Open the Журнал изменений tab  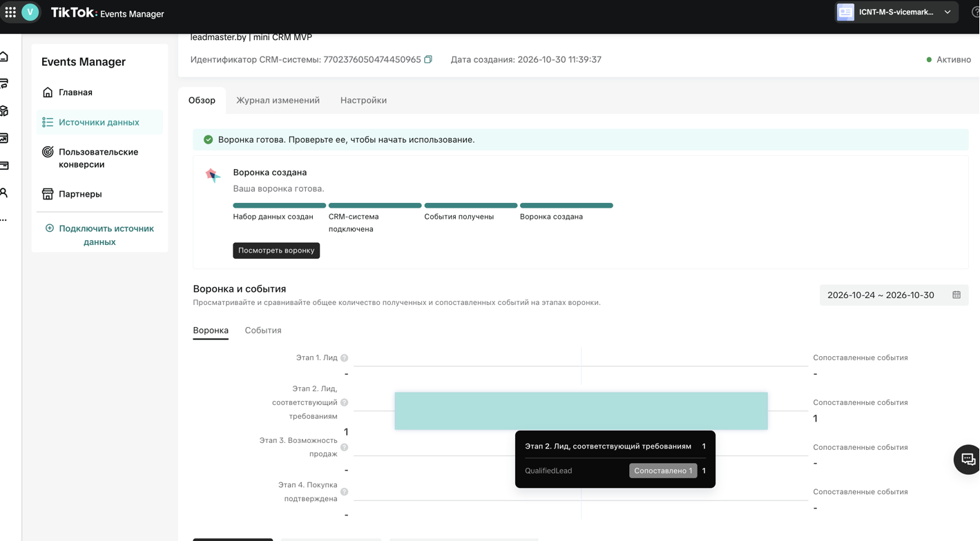point(278,100)
